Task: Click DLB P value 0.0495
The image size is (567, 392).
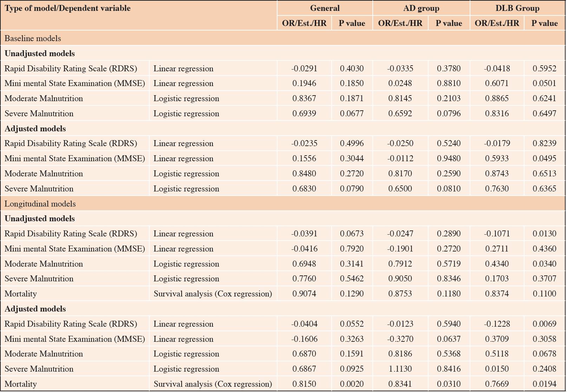Action: [545, 158]
